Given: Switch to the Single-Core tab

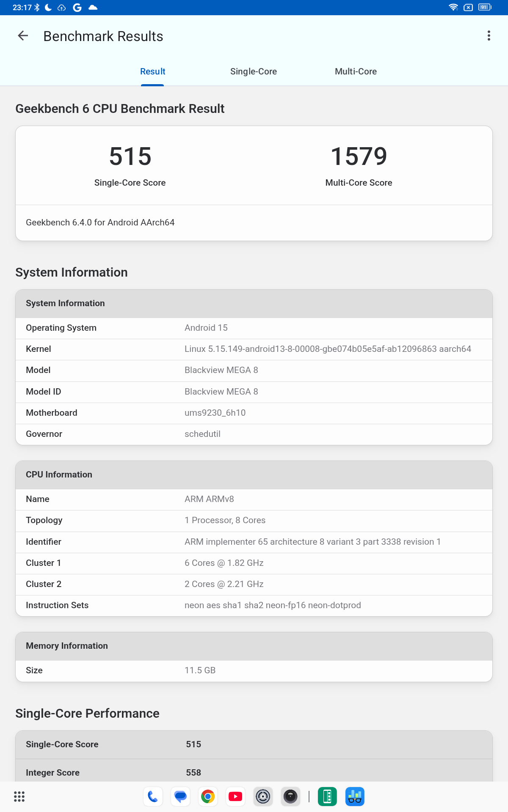Looking at the screenshot, I should pyautogui.click(x=254, y=71).
